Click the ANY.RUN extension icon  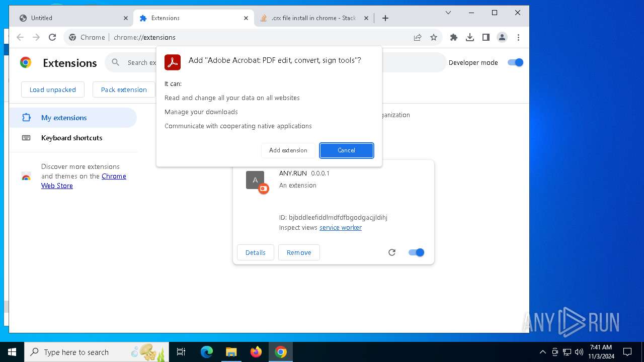(255, 180)
